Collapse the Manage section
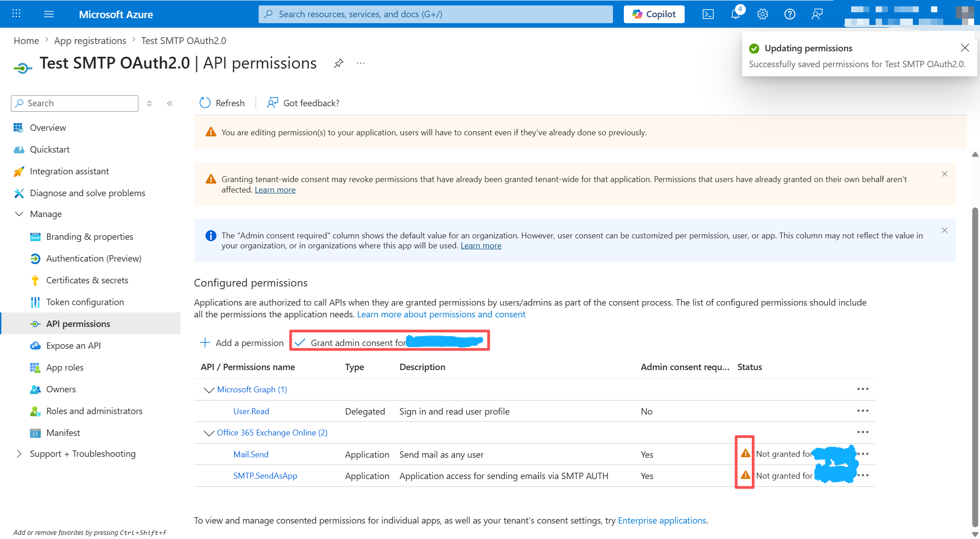The height and width of the screenshot is (539, 980). [x=19, y=214]
